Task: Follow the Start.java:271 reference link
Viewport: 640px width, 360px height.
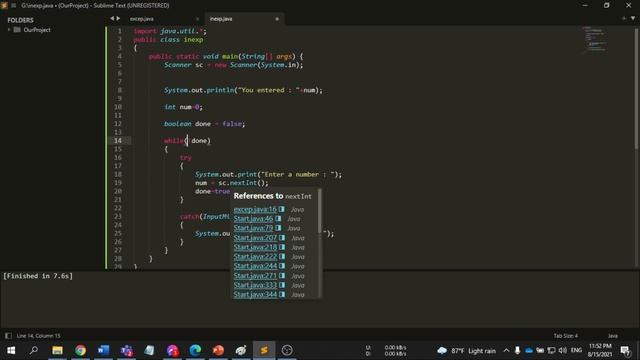Action: pos(255,276)
